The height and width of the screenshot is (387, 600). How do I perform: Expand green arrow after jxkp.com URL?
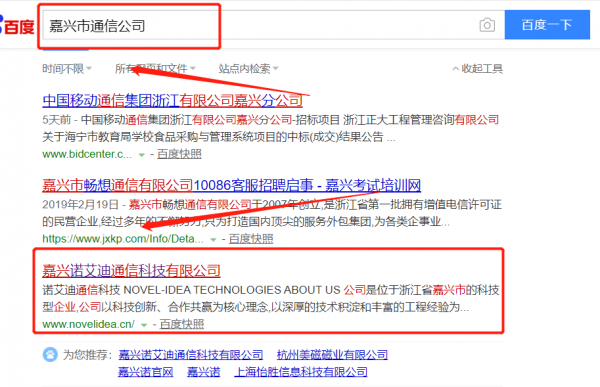pyautogui.click(x=213, y=240)
